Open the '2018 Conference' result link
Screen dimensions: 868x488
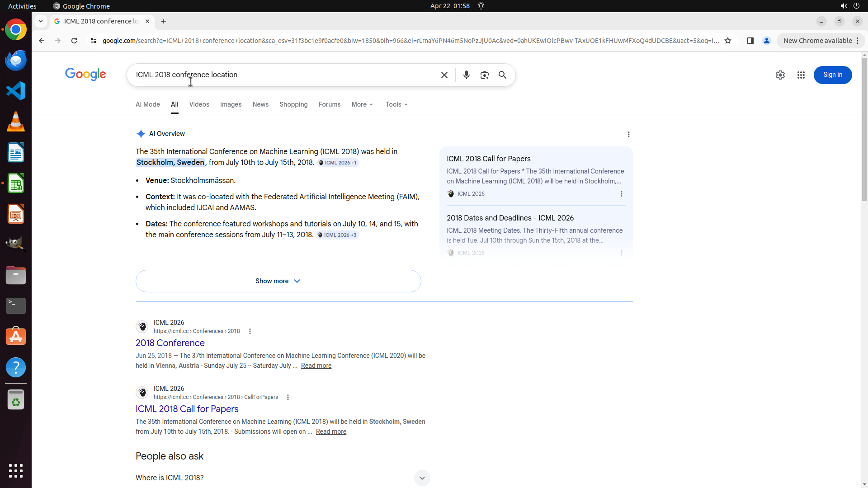click(170, 343)
